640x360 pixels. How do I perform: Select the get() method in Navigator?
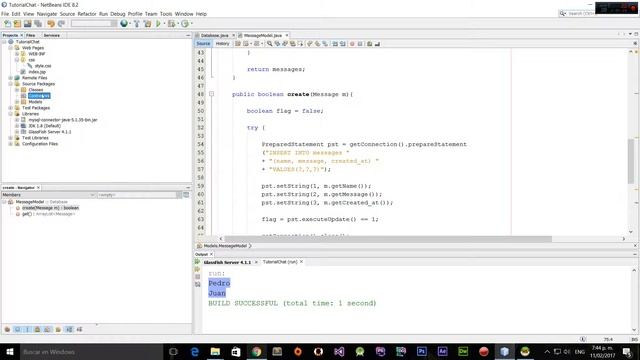[x=48, y=214]
